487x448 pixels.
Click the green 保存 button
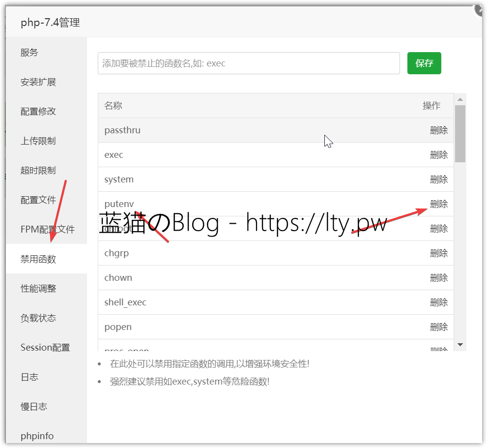pyautogui.click(x=424, y=63)
